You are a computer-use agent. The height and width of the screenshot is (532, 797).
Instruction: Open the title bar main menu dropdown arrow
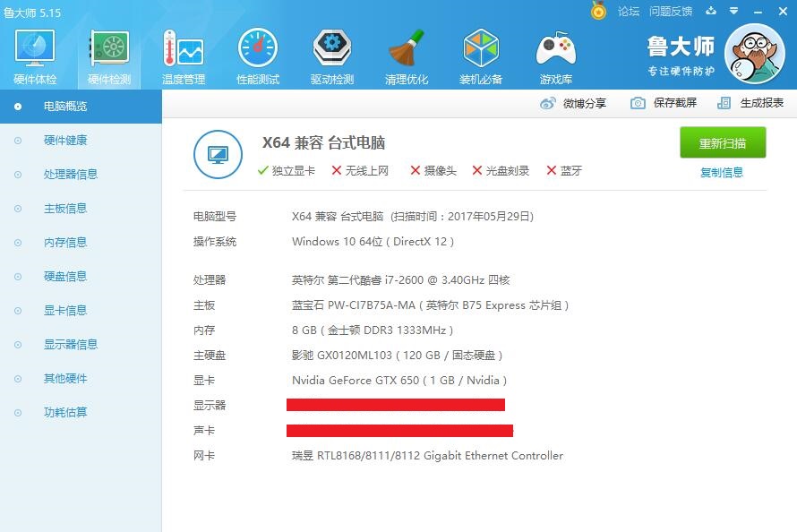click(x=733, y=11)
